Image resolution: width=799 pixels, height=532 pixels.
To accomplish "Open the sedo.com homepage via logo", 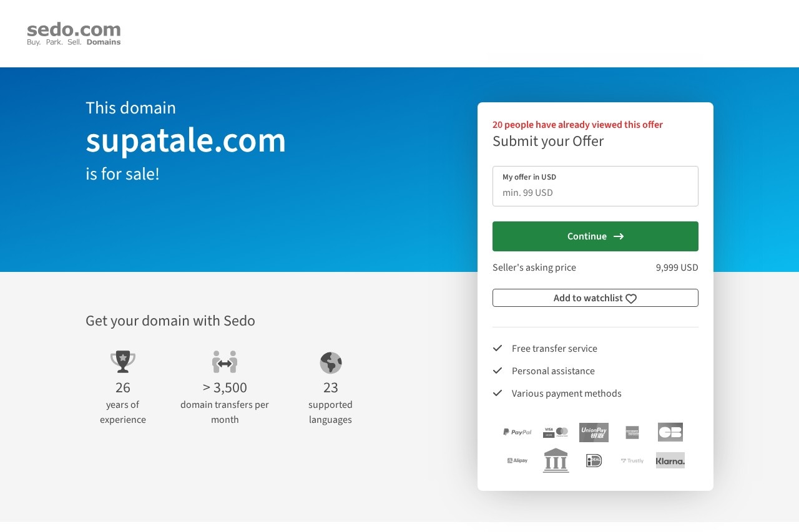I will coord(73,32).
